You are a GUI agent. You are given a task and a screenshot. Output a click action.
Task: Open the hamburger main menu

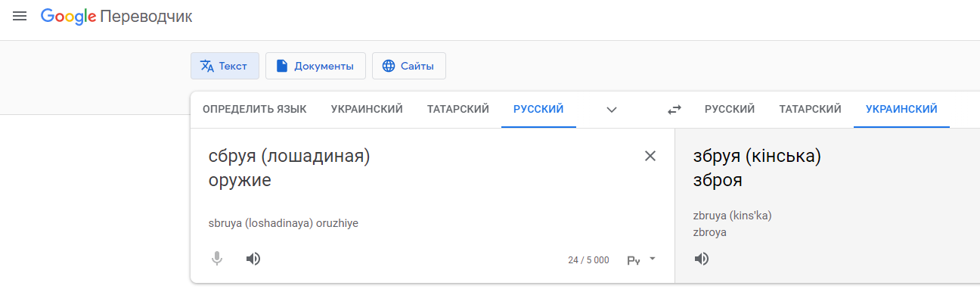click(x=20, y=16)
